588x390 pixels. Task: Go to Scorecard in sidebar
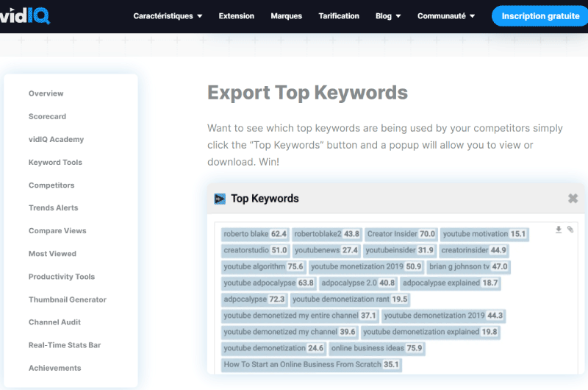[x=47, y=116]
